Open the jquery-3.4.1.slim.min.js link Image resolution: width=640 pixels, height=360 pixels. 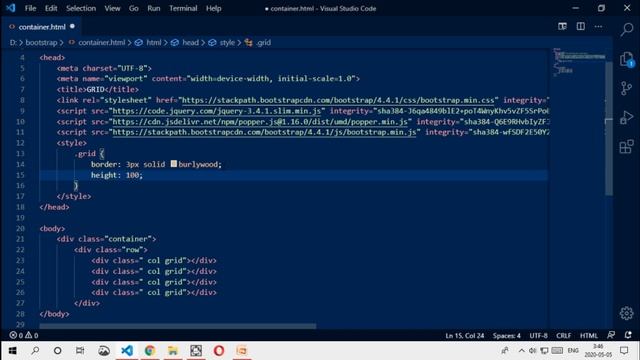(217, 111)
